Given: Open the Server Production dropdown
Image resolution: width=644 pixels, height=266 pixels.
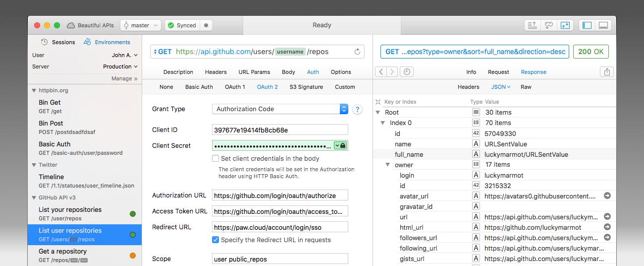Looking at the screenshot, I should [120, 66].
